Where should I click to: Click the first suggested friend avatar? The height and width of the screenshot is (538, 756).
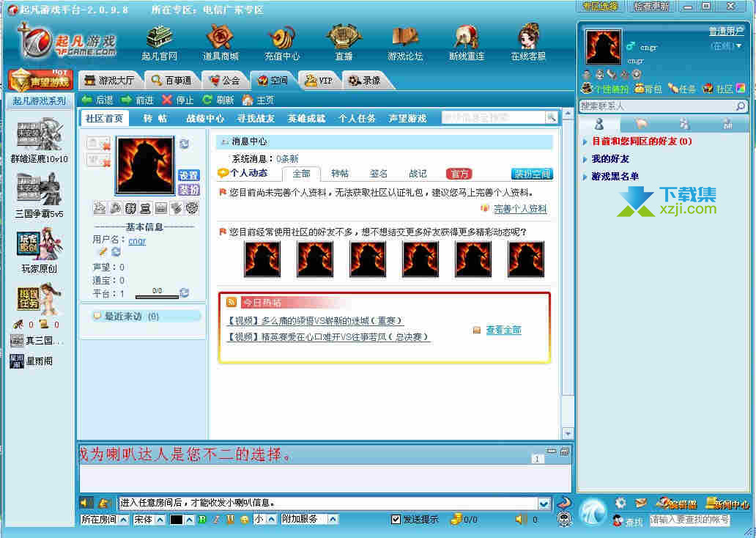pos(262,259)
